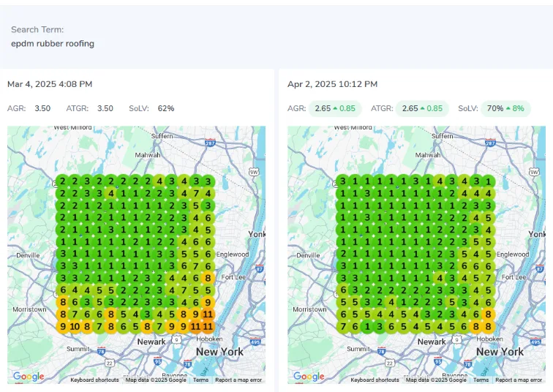
Task: Click the search term 'epdm rubber roofing'
Action: tap(53, 44)
